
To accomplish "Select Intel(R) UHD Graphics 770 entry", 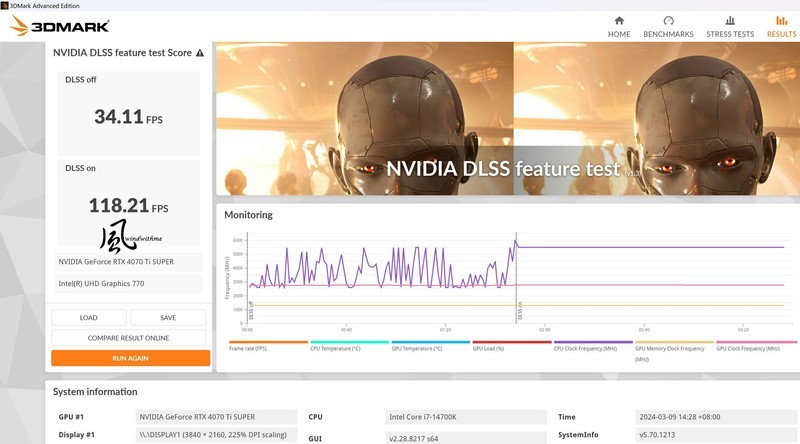I will (x=129, y=284).
